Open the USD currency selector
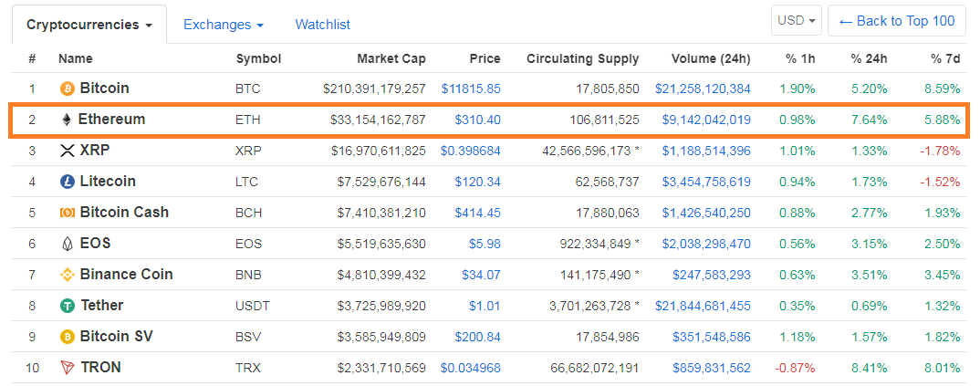980x386 pixels. coord(797,20)
